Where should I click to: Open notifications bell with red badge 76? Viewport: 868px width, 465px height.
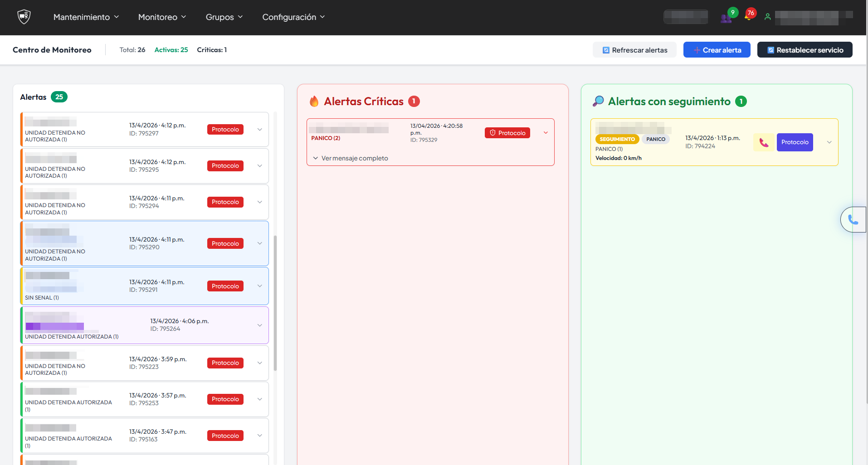(x=748, y=17)
